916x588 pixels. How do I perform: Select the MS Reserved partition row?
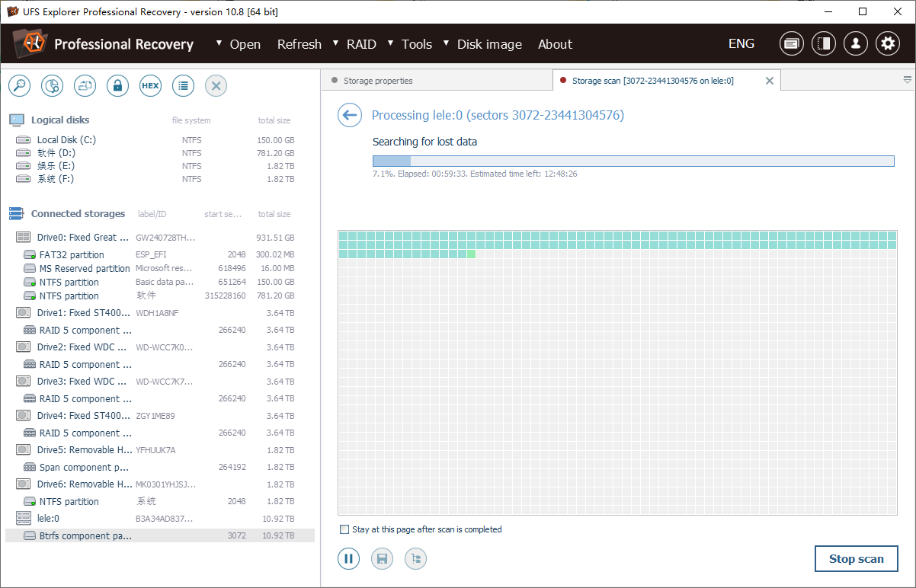(x=160, y=268)
